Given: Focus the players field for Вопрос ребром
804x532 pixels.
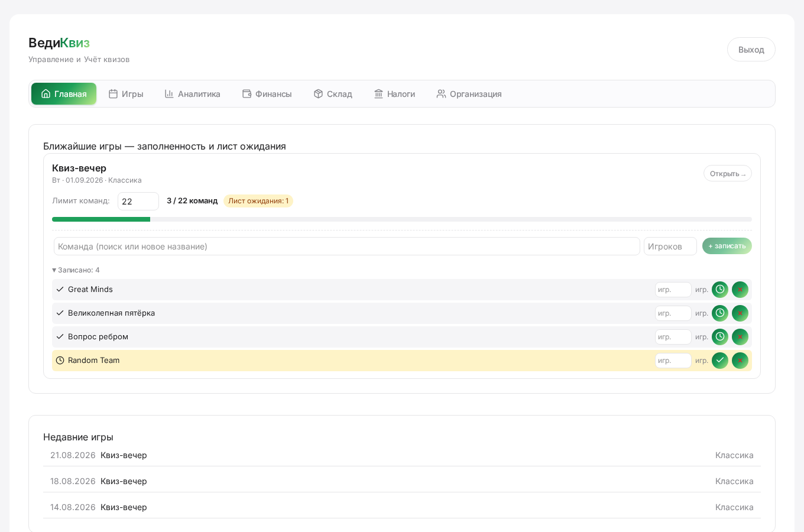Looking at the screenshot, I should (x=673, y=337).
